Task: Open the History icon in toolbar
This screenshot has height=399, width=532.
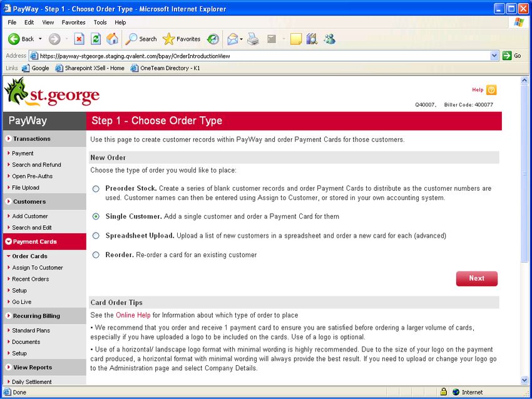Action: pyautogui.click(x=213, y=39)
